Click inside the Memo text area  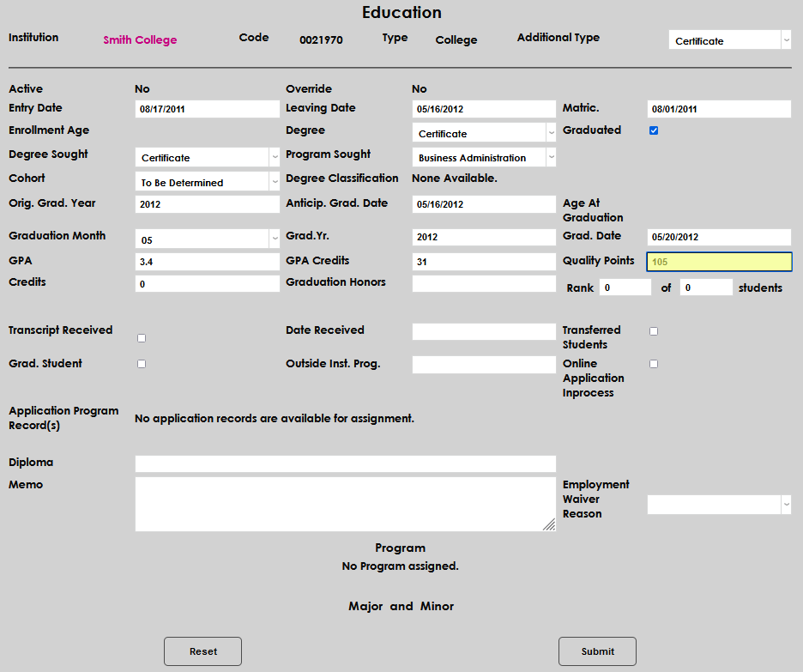point(345,505)
